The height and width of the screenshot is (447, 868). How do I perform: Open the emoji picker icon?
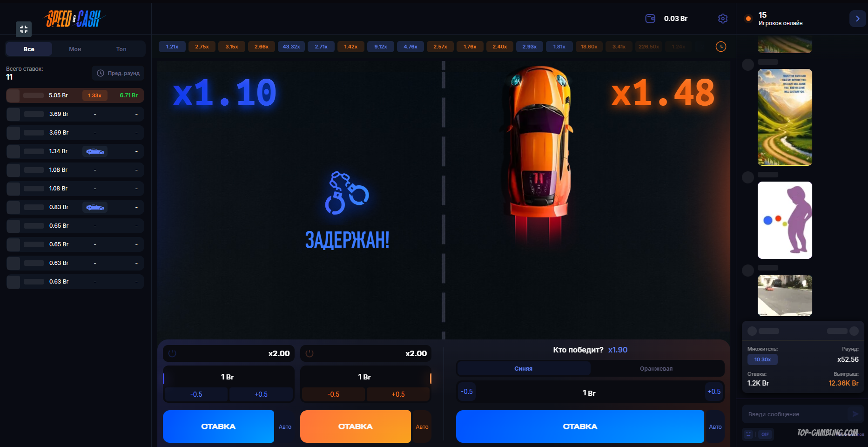[748, 434]
